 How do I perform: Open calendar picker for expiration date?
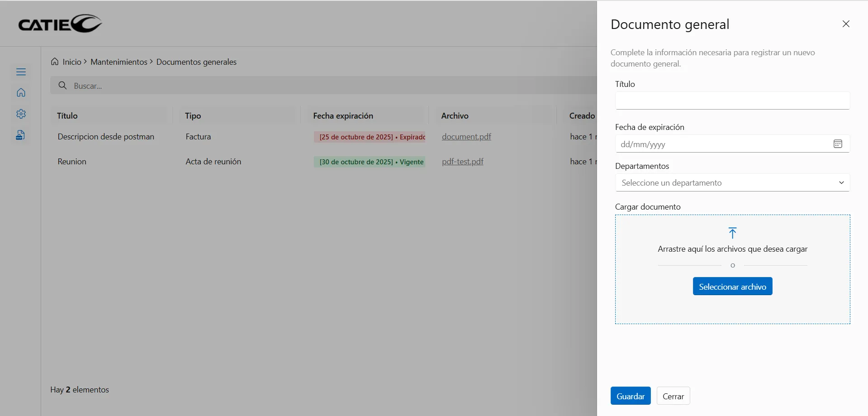click(837, 144)
